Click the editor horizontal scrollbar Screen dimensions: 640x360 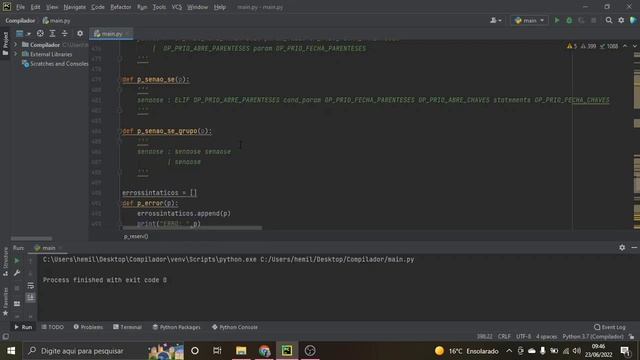click(192, 228)
